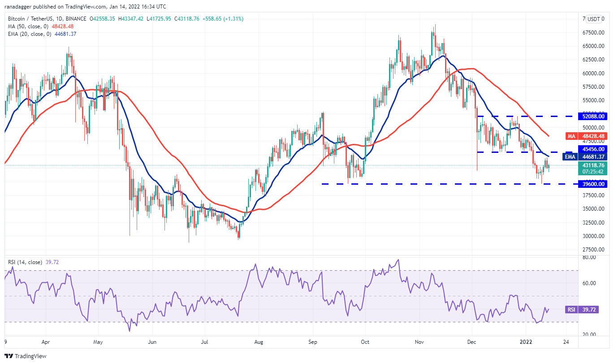The width and height of the screenshot is (614, 364).
Task: Select the USDT currency label
Action: pos(594,19)
